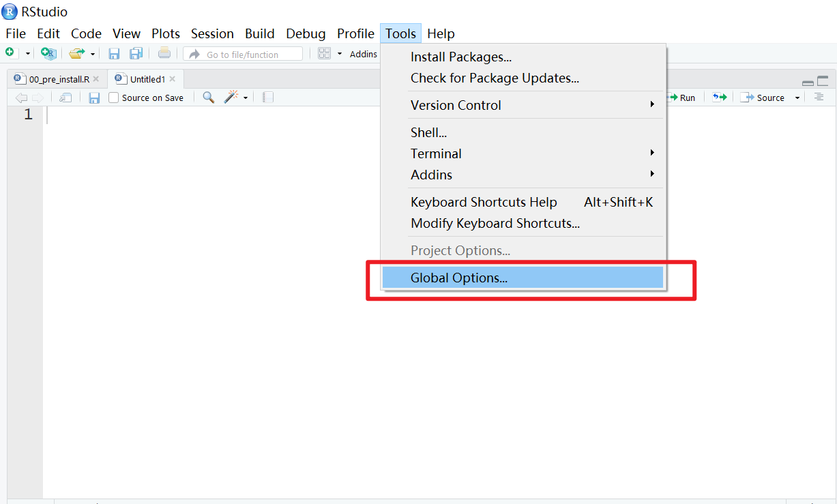
Task: Expand the recent files dropdown arrow
Action: point(93,54)
